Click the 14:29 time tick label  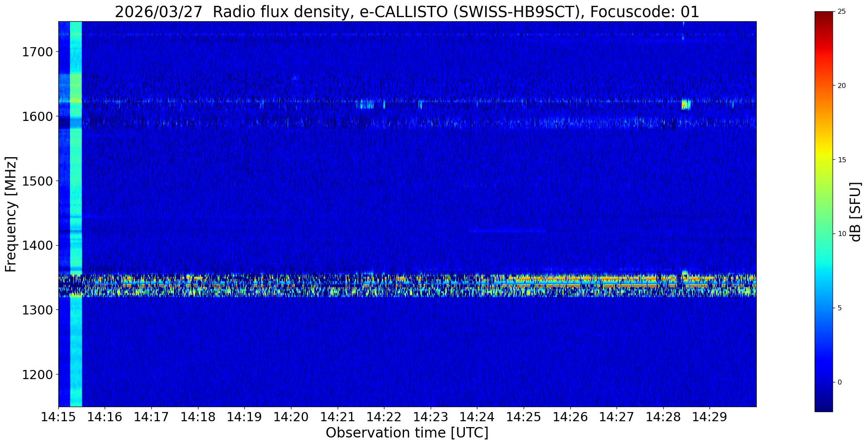pos(710,417)
